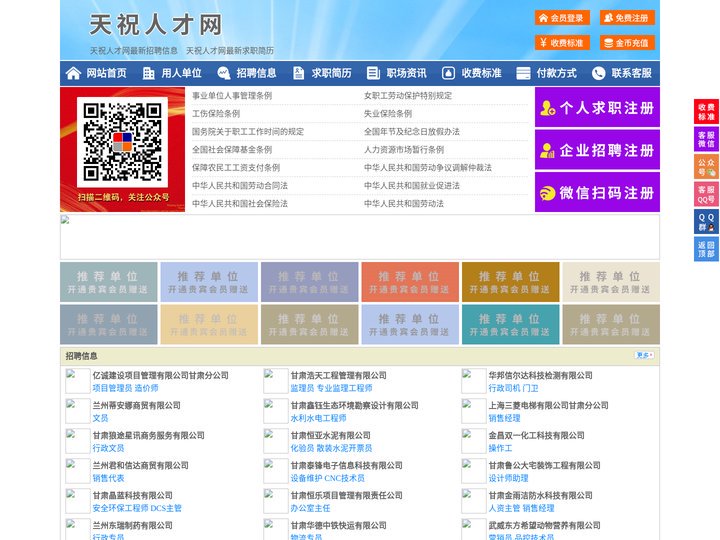The image size is (720, 540).
Task: Open 行政司机 门卫 job link
Action: point(513,388)
